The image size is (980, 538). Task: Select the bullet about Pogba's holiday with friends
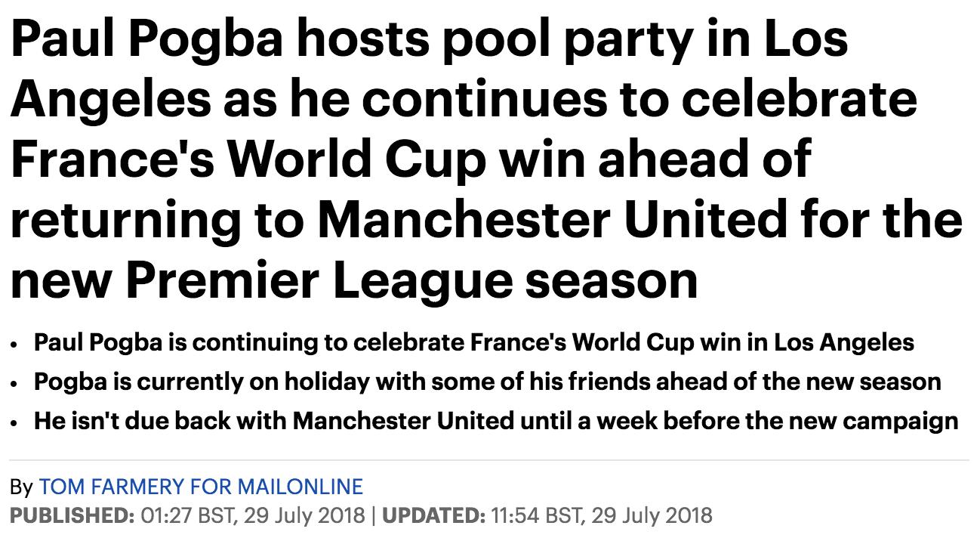487,382
